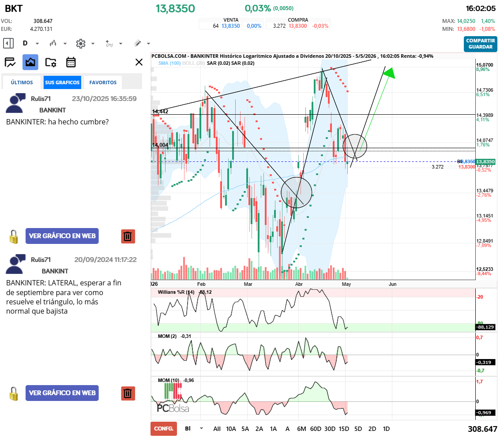The image size is (504, 438).
Task: Switch to the FAVORITOS tab
Action: [x=103, y=82]
